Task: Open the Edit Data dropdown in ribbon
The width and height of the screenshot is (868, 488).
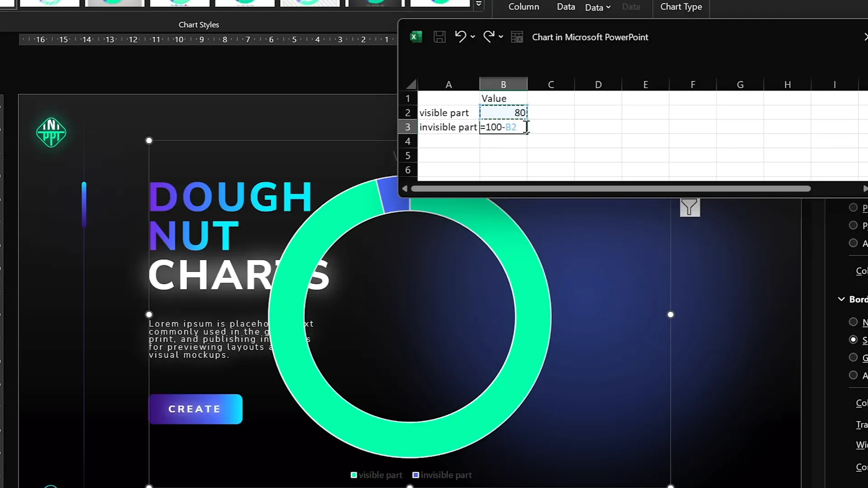Action: [598, 7]
